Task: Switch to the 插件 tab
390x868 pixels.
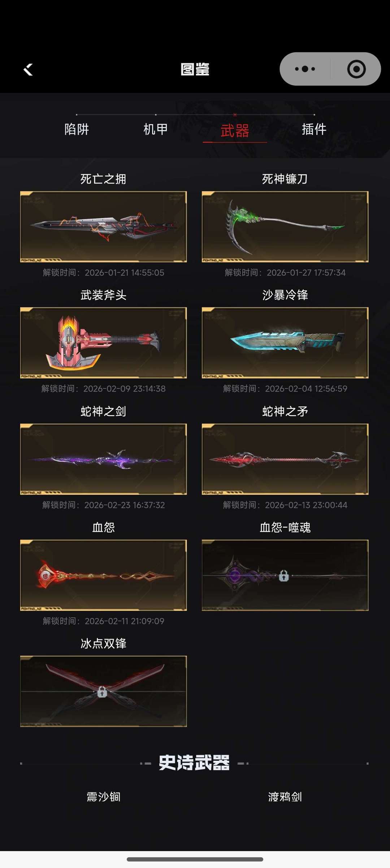Action: point(314,129)
